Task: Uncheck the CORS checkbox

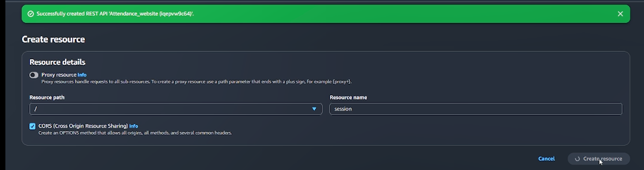Action: (x=32, y=126)
